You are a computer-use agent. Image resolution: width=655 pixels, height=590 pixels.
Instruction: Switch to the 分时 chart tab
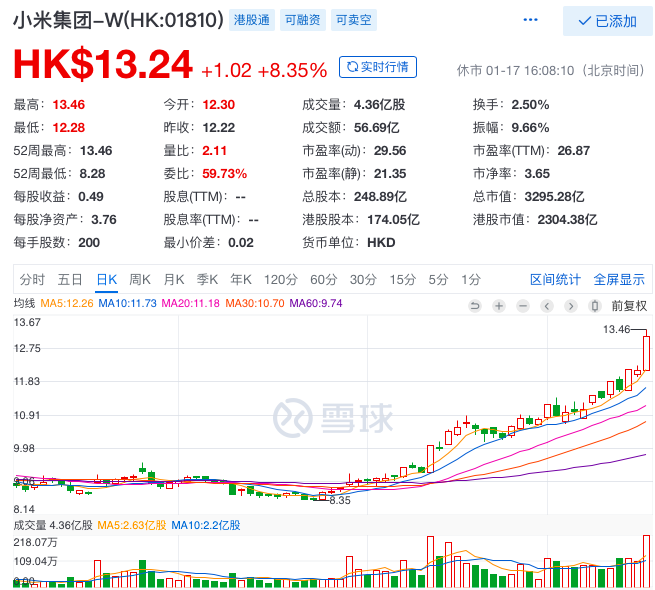(32, 279)
